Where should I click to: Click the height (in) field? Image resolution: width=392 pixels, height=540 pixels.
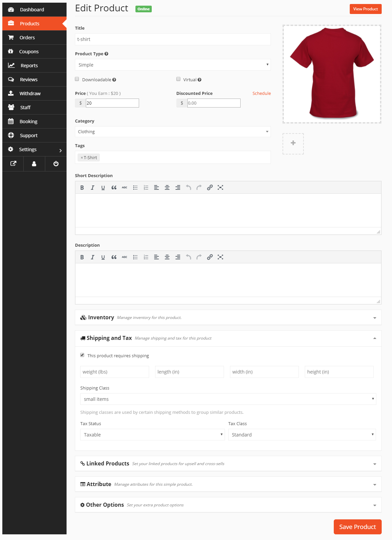(x=339, y=372)
